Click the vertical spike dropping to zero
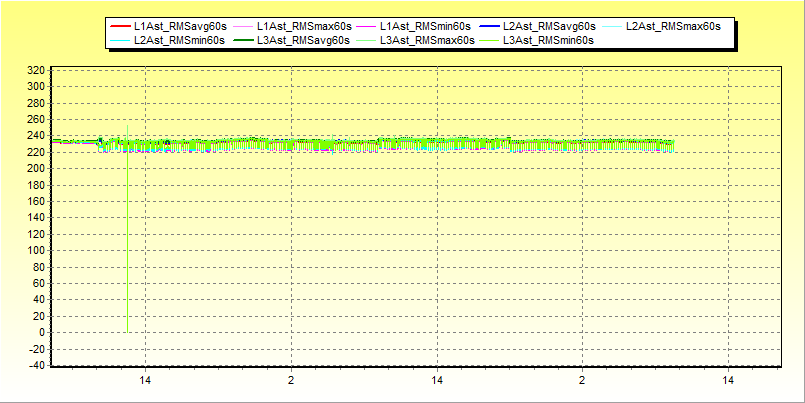Screen dimensions: 805x403 pos(127,250)
